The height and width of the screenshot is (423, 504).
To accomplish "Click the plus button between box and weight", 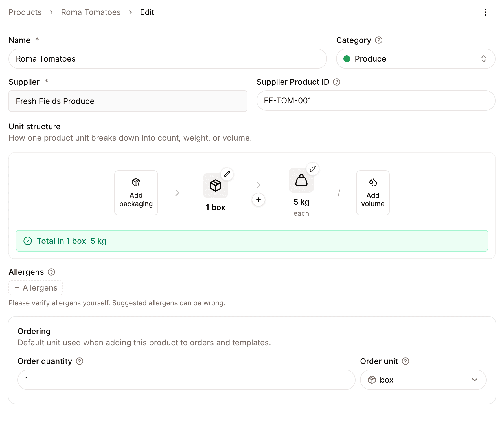I will pos(258,200).
